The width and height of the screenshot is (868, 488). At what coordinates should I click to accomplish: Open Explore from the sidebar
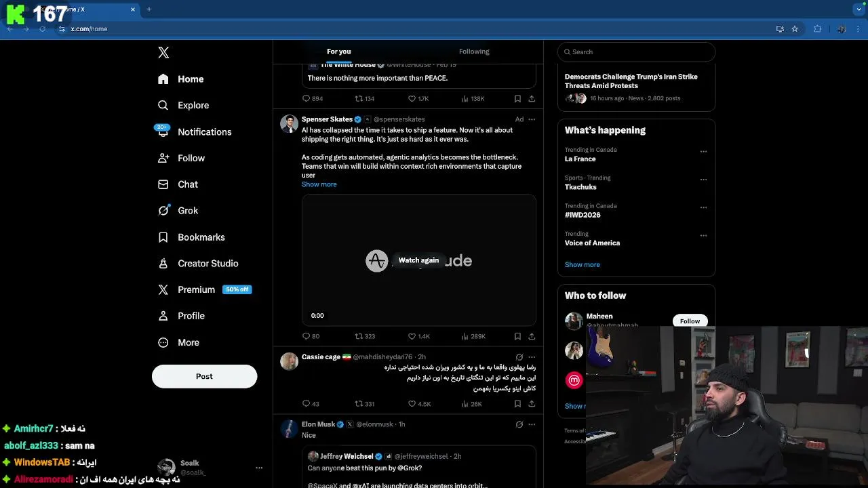point(183,105)
